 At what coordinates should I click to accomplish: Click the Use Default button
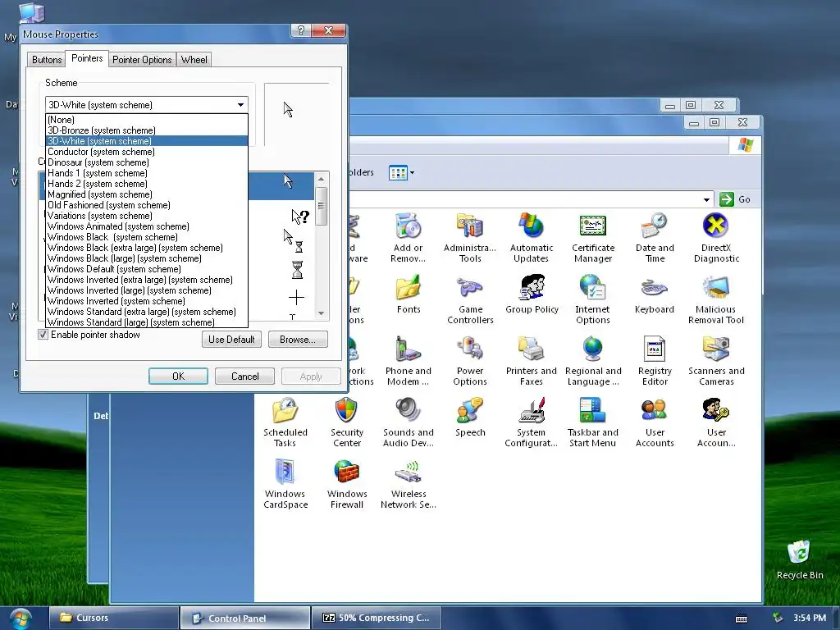231,339
